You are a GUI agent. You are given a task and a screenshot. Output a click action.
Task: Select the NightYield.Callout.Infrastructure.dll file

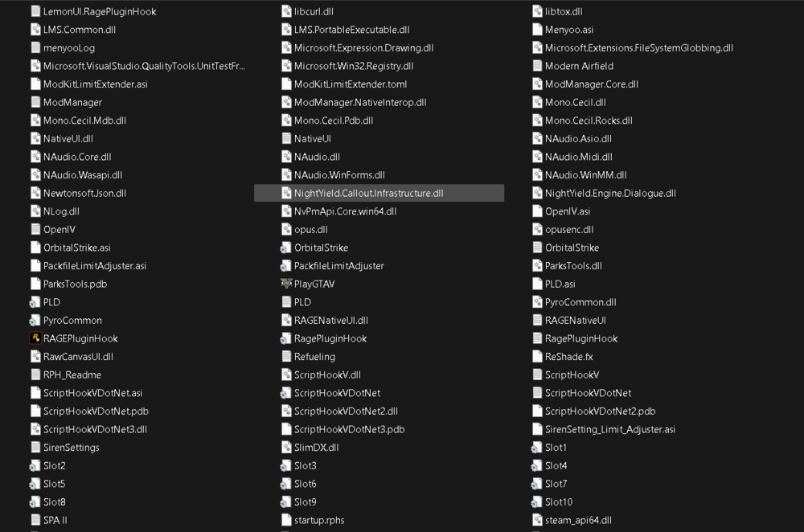tap(379, 193)
